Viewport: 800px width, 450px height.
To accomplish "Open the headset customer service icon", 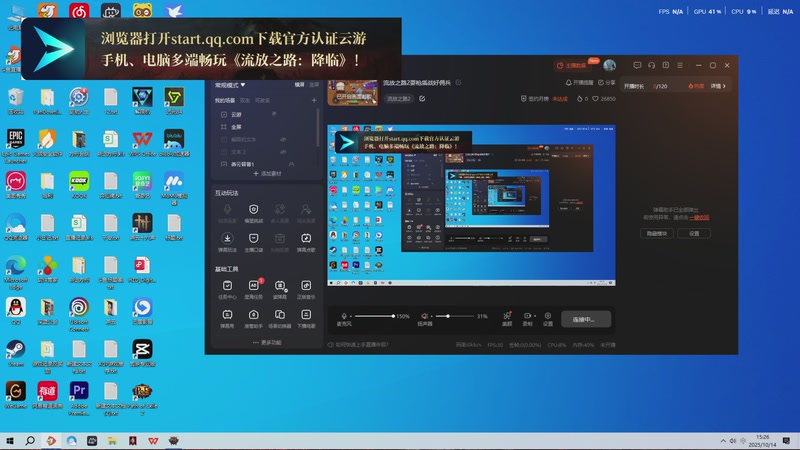I will coord(652,65).
